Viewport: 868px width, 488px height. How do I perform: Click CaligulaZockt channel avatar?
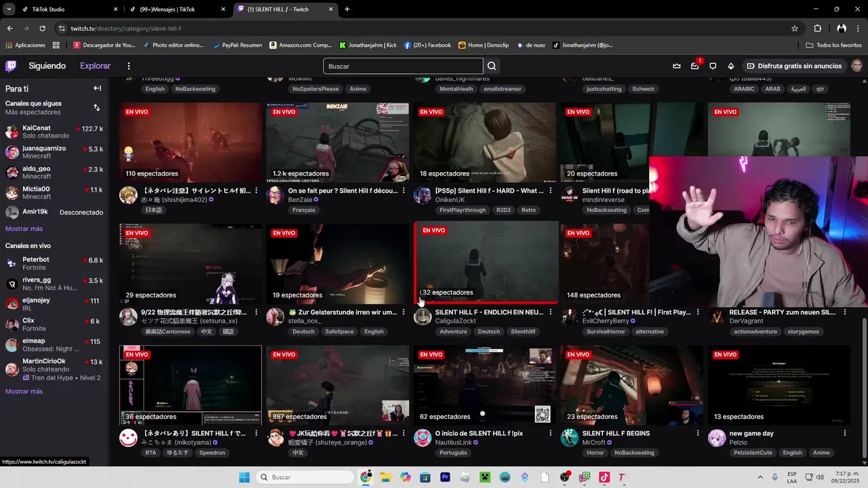tap(422, 317)
